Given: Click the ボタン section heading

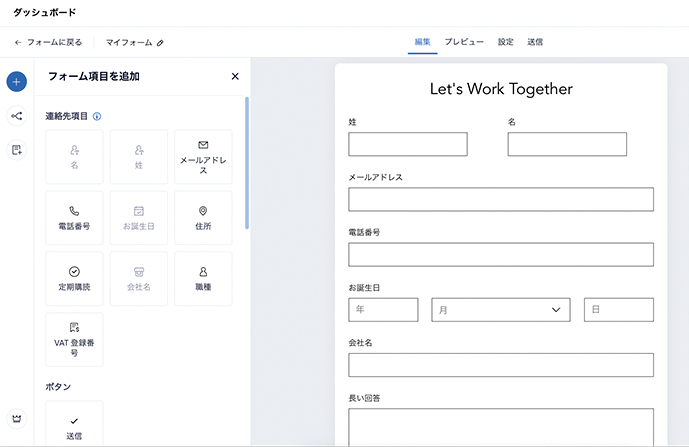Looking at the screenshot, I should [x=58, y=387].
